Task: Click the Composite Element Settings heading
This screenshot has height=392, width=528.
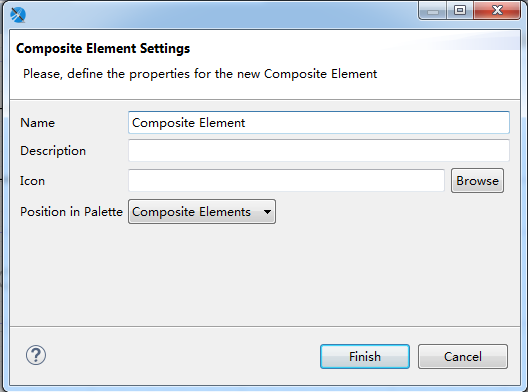Action: (103, 48)
